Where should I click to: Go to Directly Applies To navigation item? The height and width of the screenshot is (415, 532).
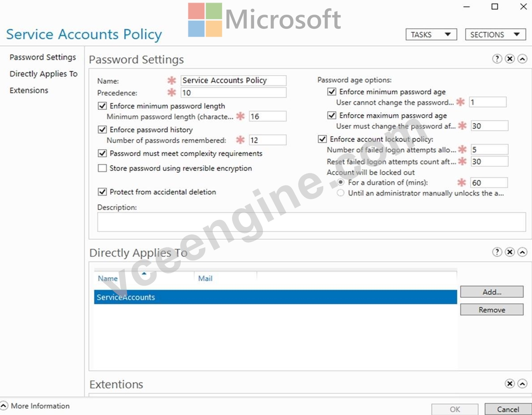pyautogui.click(x=43, y=74)
